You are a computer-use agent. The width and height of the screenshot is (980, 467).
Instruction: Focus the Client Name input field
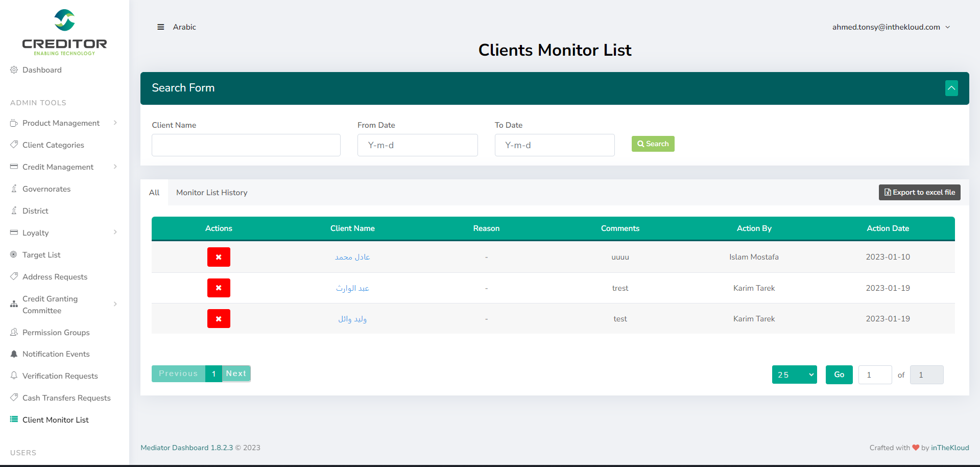click(246, 145)
